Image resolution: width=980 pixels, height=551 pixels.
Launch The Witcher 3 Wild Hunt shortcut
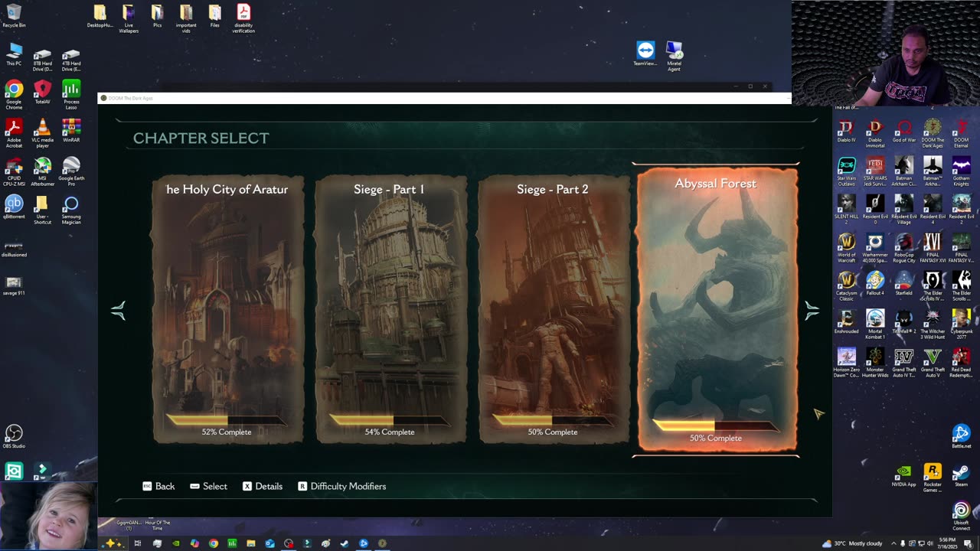click(x=933, y=324)
